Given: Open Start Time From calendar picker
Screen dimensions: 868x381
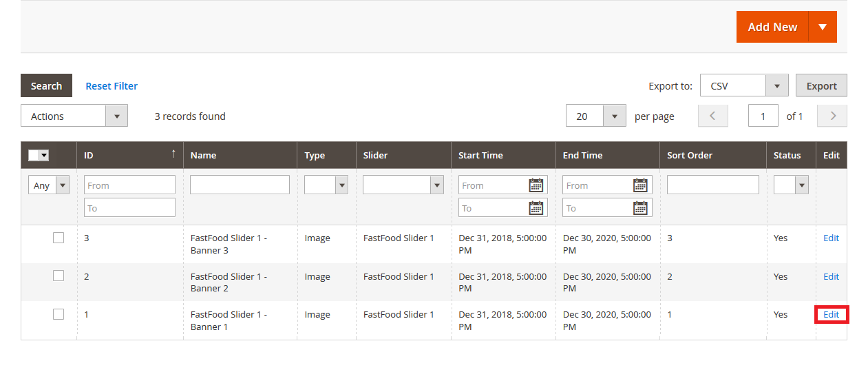Looking at the screenshot, I should (x=536, y=185).
